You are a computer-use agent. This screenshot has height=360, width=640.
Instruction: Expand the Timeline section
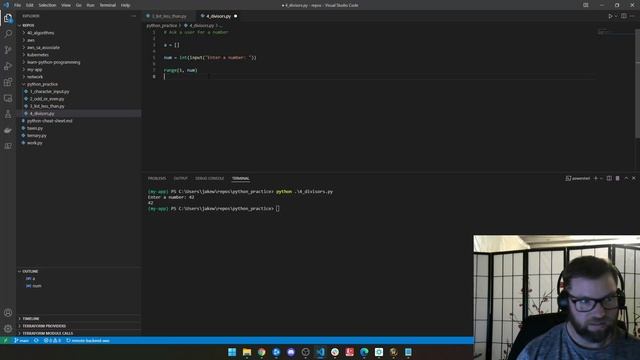coord(31,319)
